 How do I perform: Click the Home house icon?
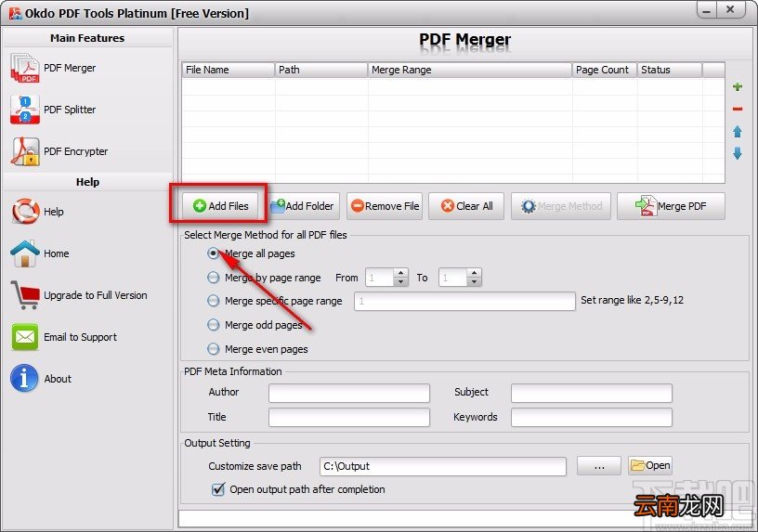pos(25,253)
